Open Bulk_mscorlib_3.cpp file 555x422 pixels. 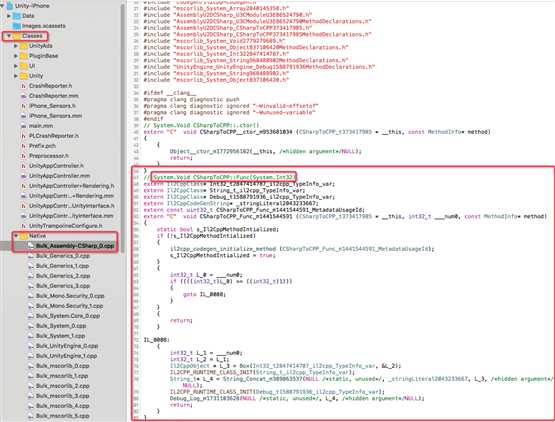[x=62, y=395]
